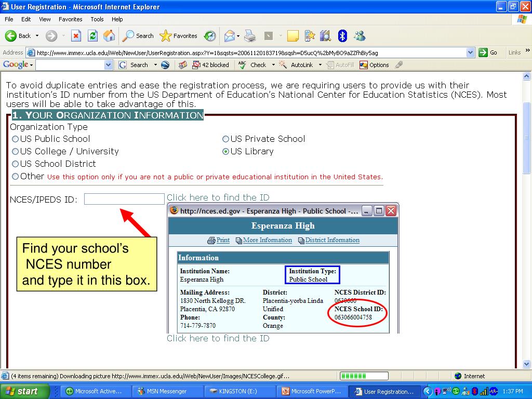
Task: Click the Go button beside the address bar
Action: point(488,52)
